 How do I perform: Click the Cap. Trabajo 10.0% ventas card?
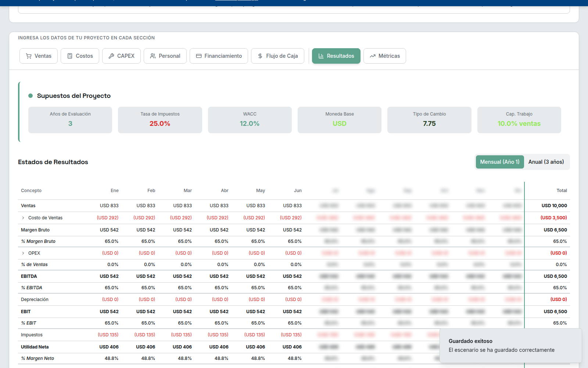coord(519,120)
